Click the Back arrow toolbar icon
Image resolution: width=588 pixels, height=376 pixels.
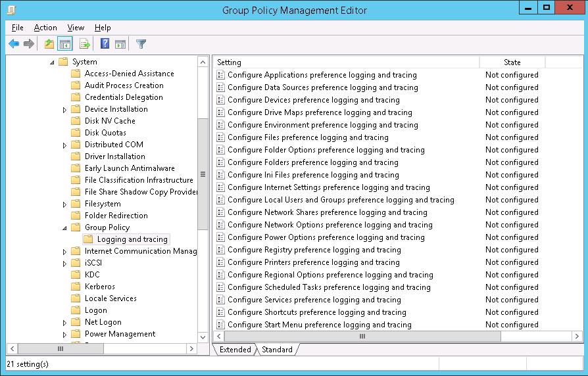[14, 44]
